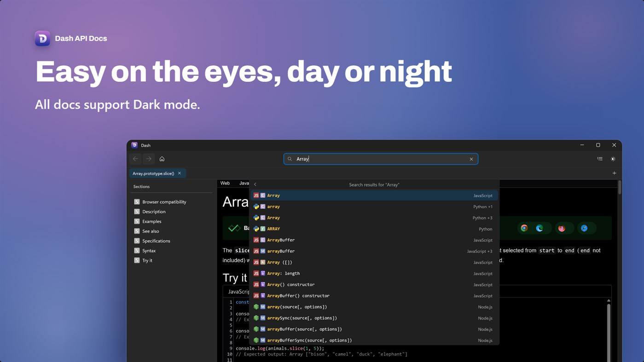This screenshot has height=362, width=644.
Task: Click the Chrome browser compatibility icon
Action: (524, 228)
